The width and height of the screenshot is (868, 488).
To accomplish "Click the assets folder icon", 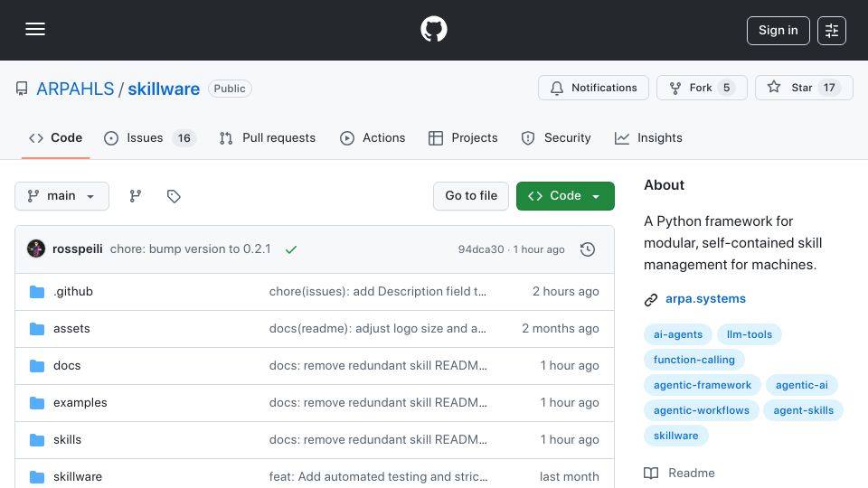I will pyautogui.click(x=37, y=329).
